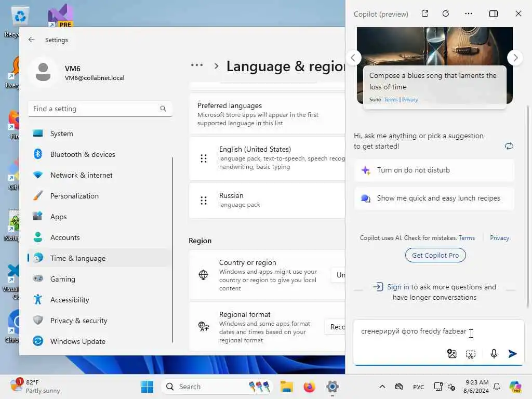
Task: Open Gaming settings category
Action: [100, 279]
